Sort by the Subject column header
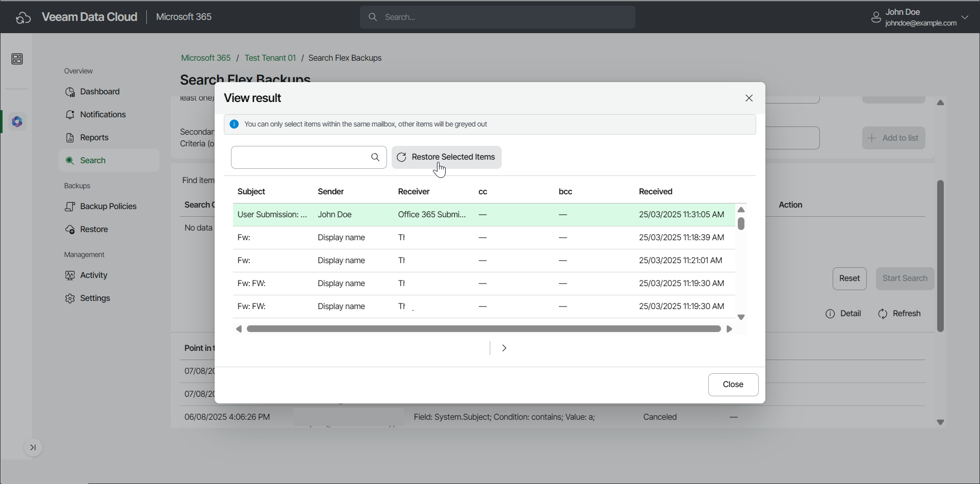The width and height of the screenshot is (980, 484). pyautogui.click(x=251, y=192)
